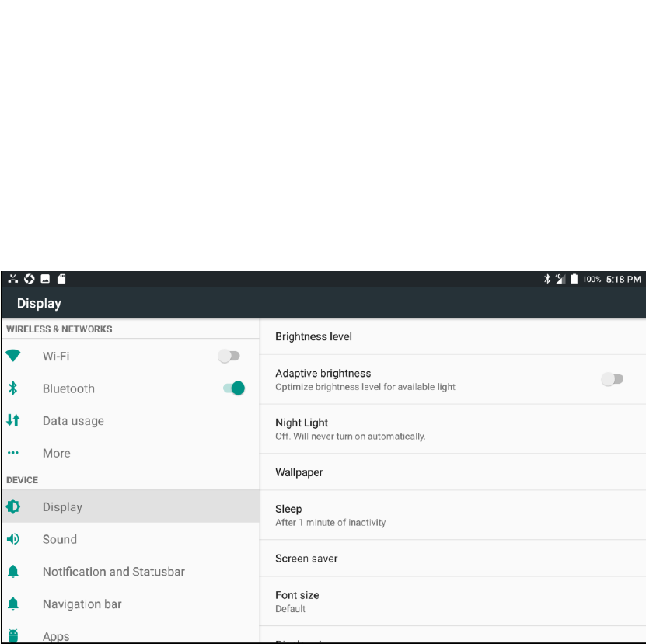Open Sound settings
The image size is (646, 644).
(x=130, y=539)
